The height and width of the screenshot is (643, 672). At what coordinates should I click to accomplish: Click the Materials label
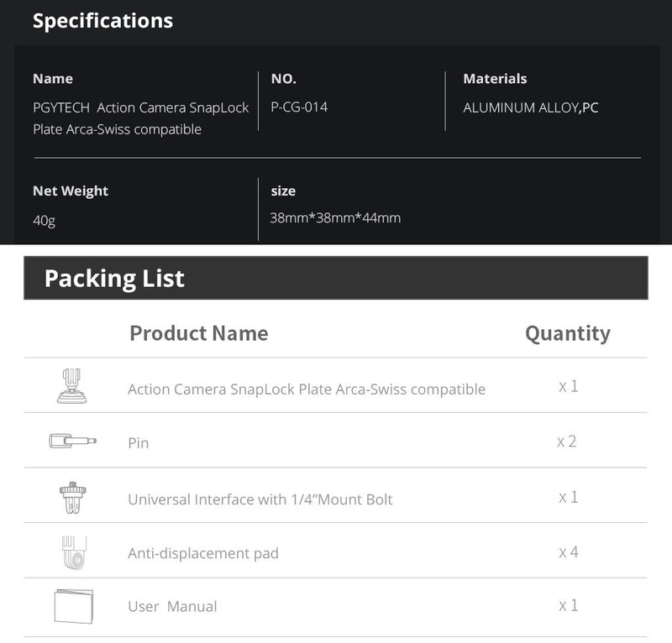[x=495, y=79]
